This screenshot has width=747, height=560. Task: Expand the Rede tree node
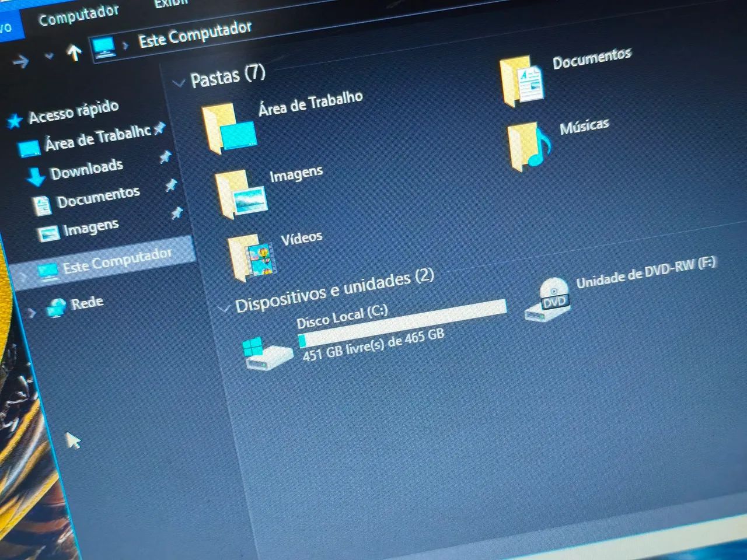pyautogui.click(x=32, y=313)
